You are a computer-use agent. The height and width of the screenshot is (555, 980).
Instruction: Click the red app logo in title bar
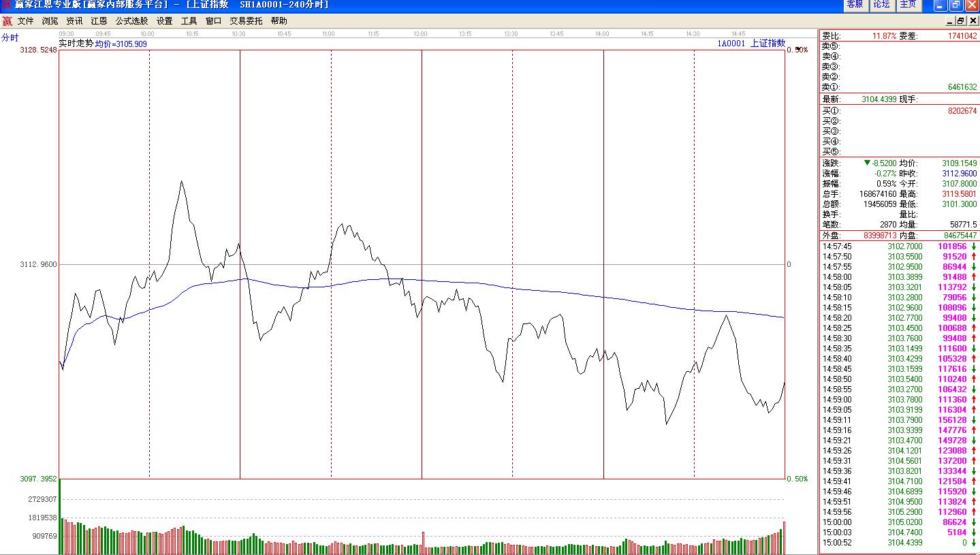coord(7,5)
